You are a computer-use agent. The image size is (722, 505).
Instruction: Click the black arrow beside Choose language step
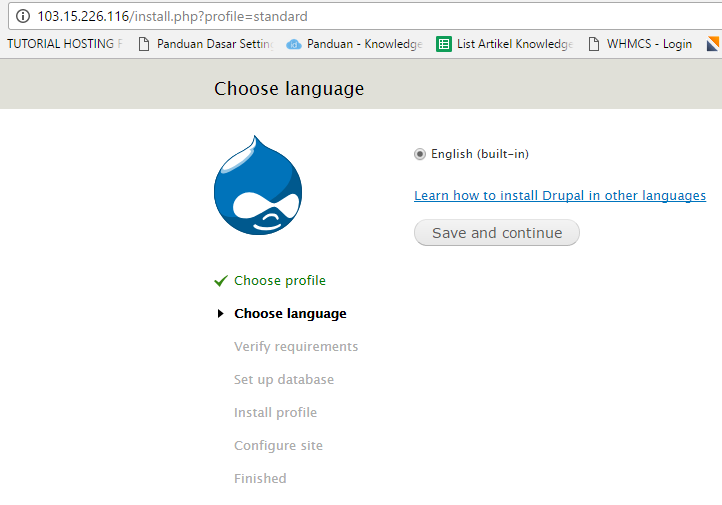coord(221,314)
